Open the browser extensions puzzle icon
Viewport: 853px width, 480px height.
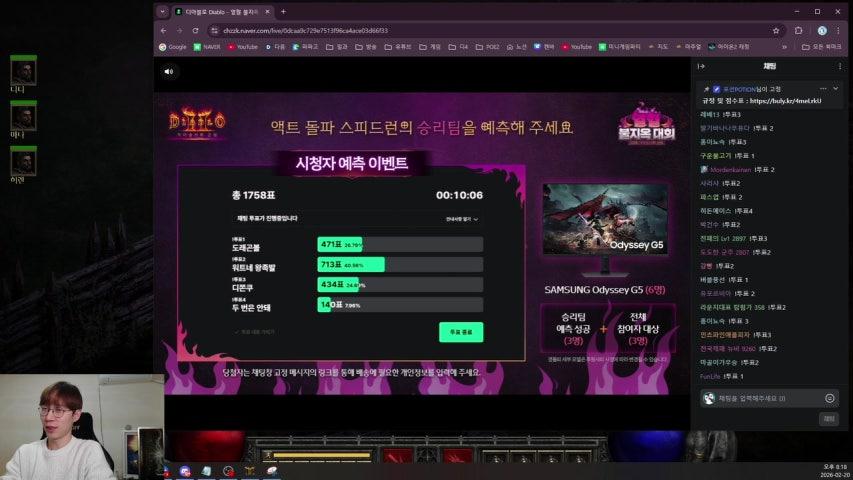click(799, 31)
